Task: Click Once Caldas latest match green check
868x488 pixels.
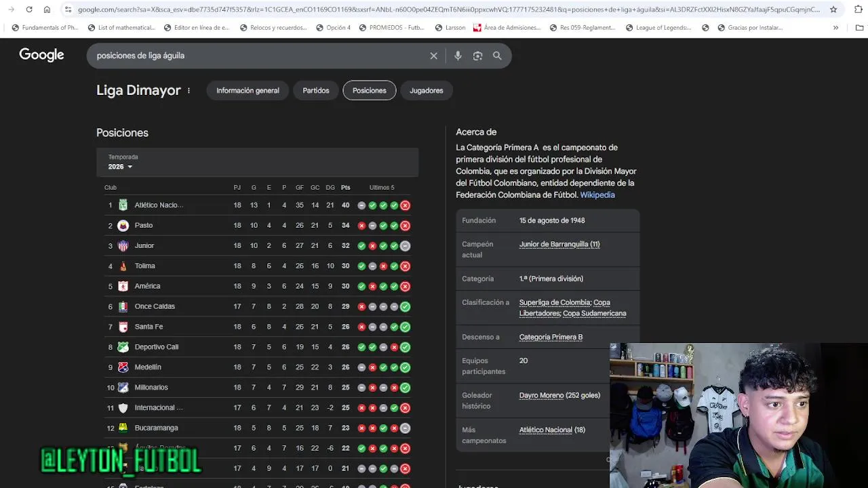Action: 405,307
